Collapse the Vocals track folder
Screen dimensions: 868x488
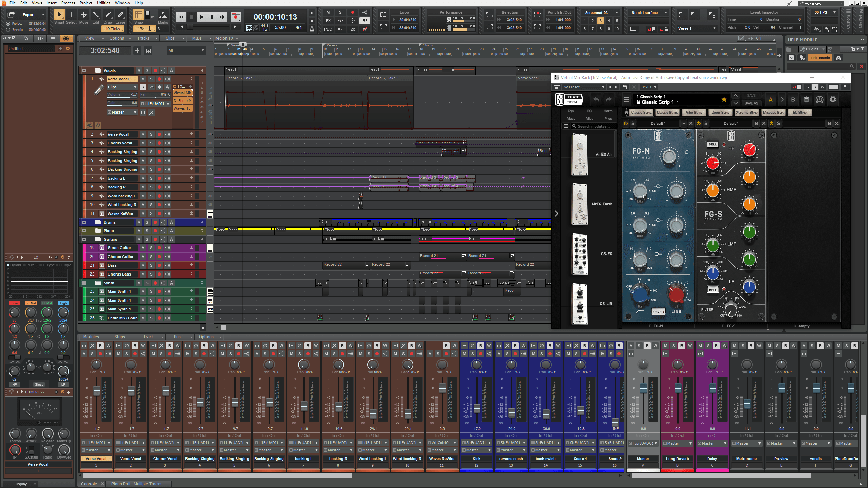[x=84, y=70]
